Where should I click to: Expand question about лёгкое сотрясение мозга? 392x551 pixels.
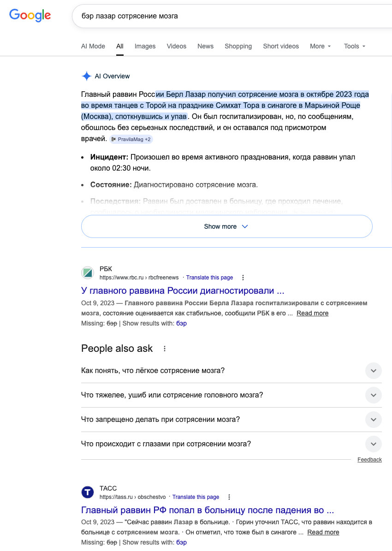tap(232, 371)
